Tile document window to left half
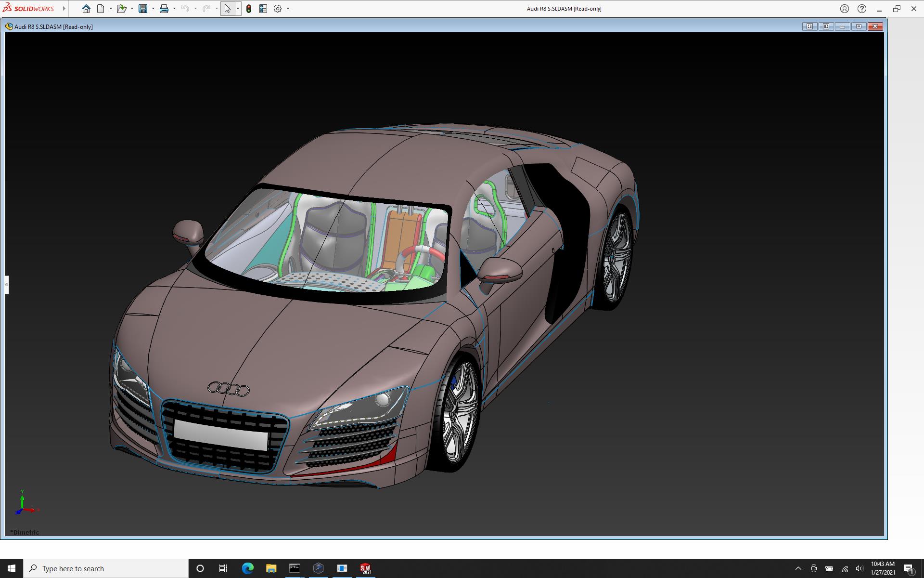 (809, 26)
